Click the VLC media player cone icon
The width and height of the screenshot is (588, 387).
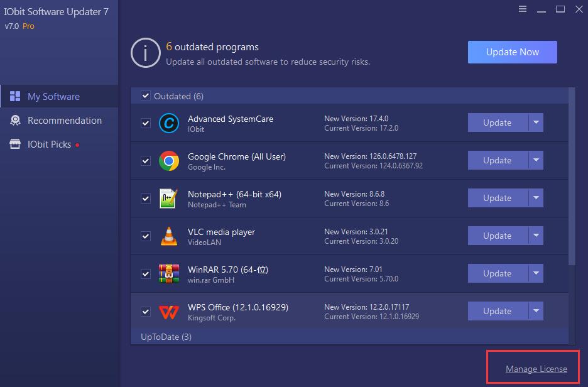(169, 236)
